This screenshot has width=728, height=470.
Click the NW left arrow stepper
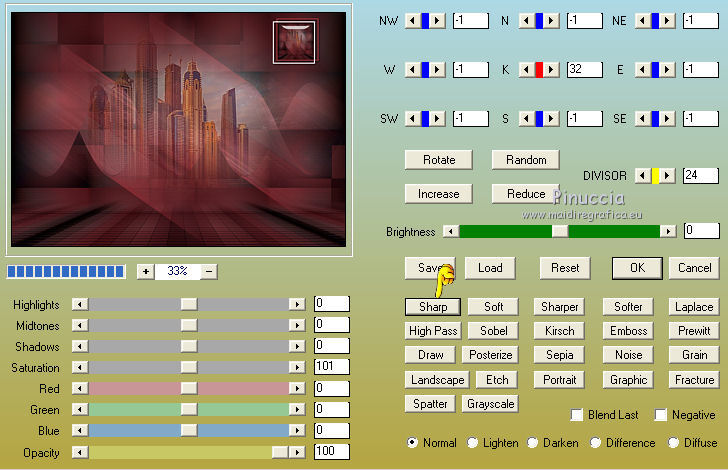point(412,20)
